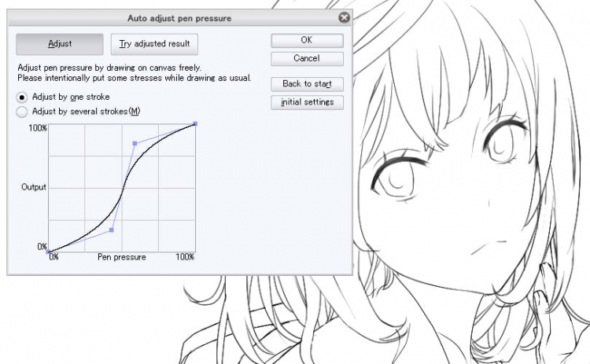Select the lower-middle curve control handle
Viewport: 590px width, 364px height.
[x=112, y=230]
